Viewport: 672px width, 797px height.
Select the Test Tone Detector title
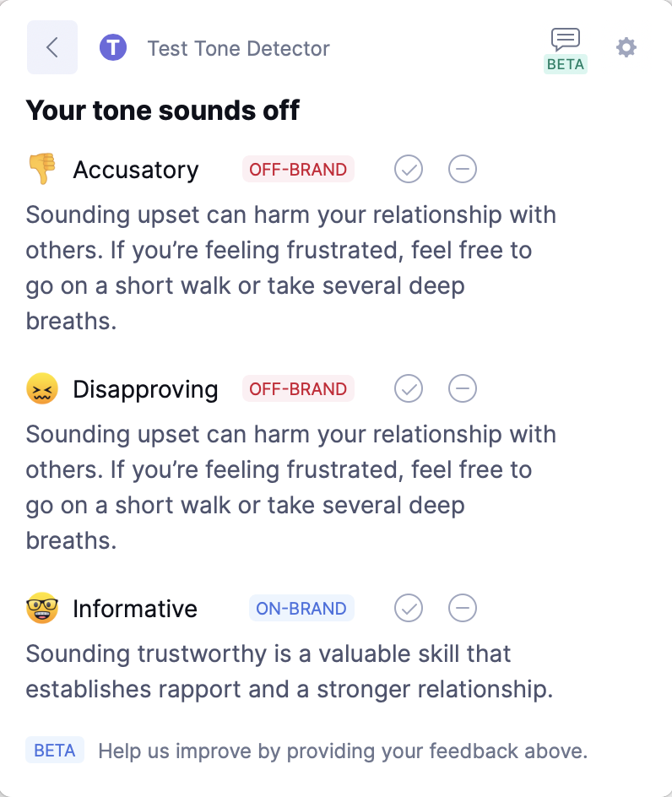[x=238, y=48]
